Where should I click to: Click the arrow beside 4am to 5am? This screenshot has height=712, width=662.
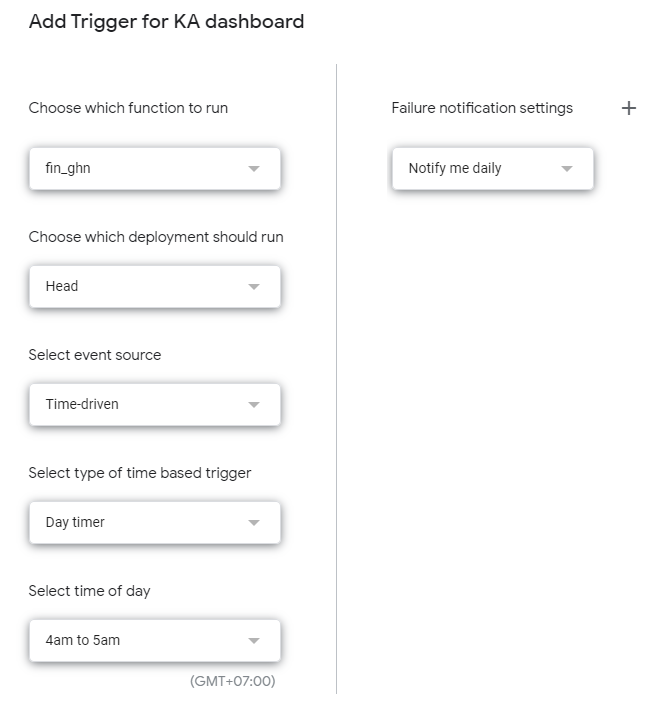(254, 641)
